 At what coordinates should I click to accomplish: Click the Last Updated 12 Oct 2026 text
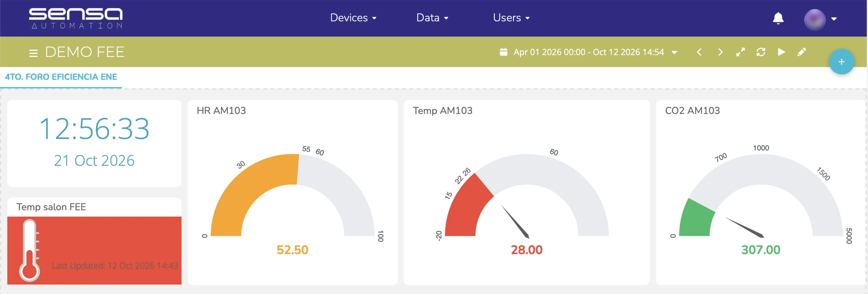coord(115,266)
